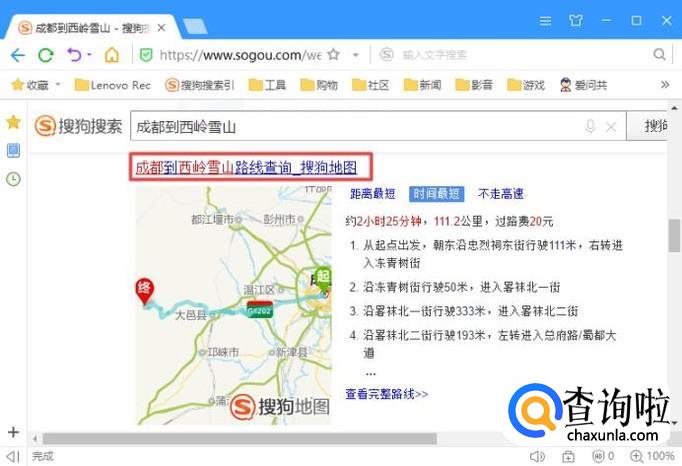Click into the Sogou search query field
The image size is (682, 466).
(x=355, y=127)
